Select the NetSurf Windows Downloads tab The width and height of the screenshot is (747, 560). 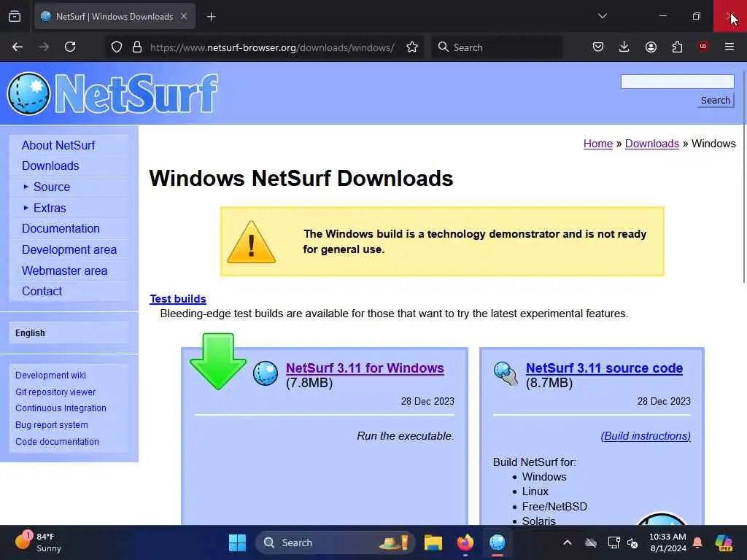tap(115, 16)
